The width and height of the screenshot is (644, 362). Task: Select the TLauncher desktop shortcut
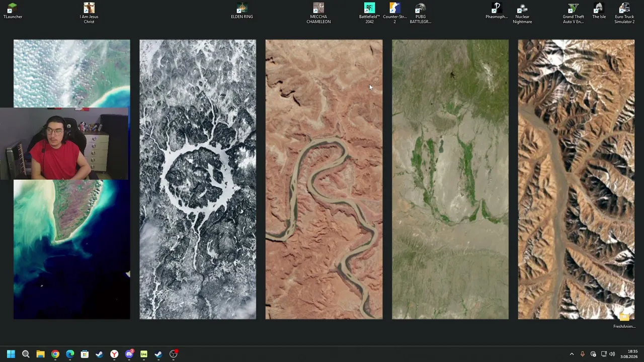click(x=13, y=11)
